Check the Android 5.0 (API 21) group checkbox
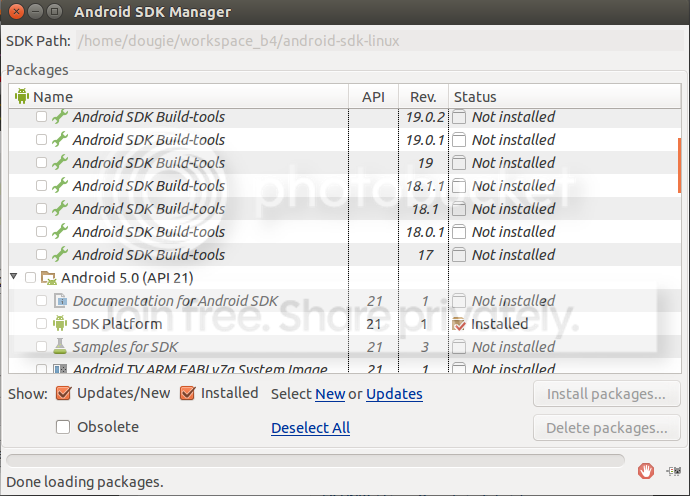Screen dimensions: 690x496 [30, 278]
